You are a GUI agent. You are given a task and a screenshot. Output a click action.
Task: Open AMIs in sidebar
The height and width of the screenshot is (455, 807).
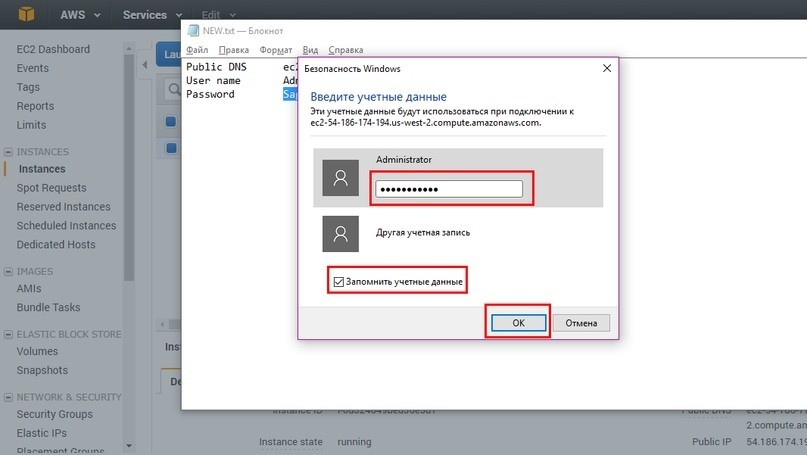point(29,288)
